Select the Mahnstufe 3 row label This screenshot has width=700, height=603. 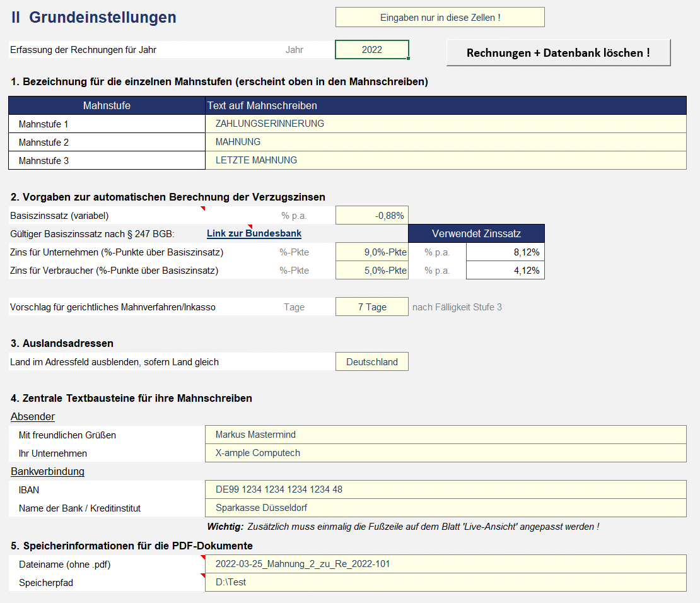coord(107,160)
